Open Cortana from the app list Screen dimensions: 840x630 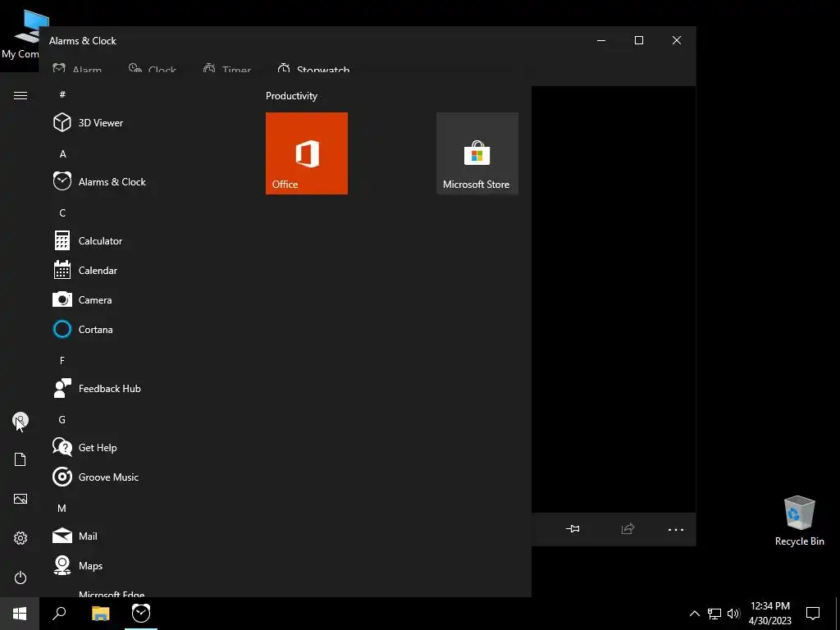[144, 329]
